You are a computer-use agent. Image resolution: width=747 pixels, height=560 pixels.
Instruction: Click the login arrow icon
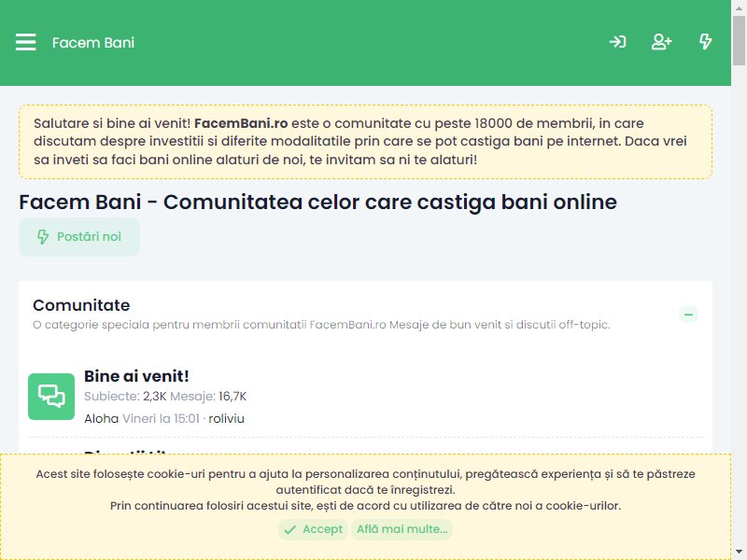pyautogui.click(x=617, y=42)
